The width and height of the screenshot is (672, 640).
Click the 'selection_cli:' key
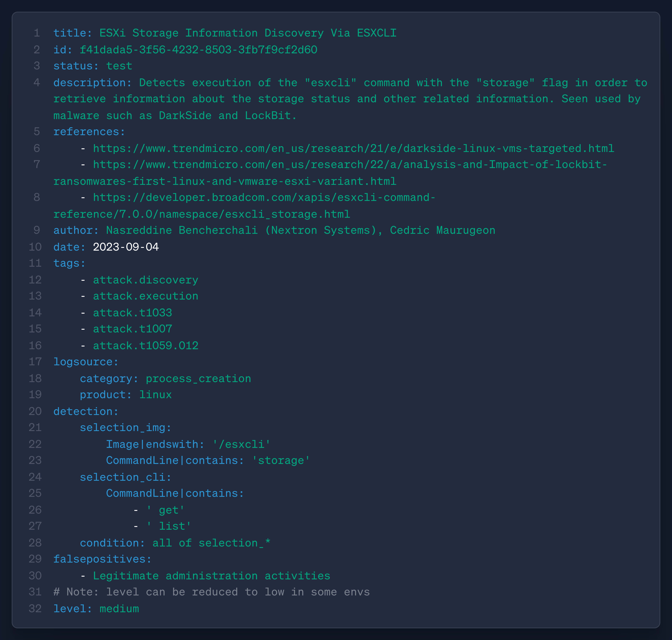(x=125, y=477)
